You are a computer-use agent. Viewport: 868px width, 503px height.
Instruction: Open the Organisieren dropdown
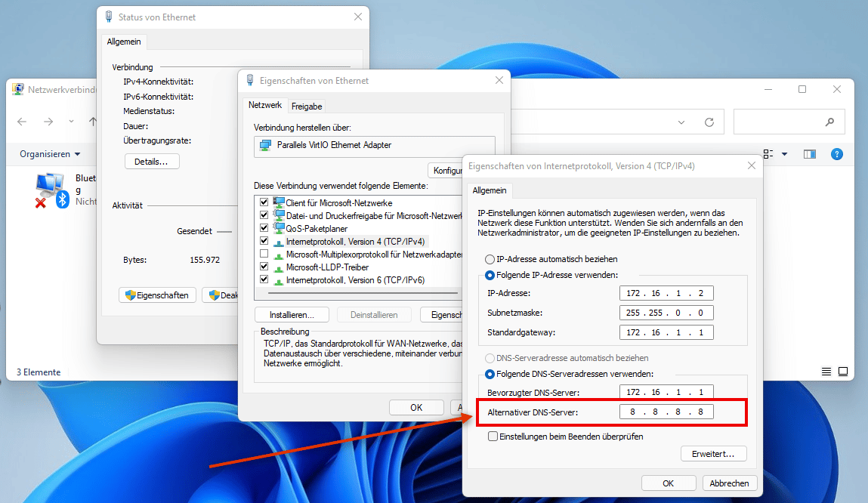(48, 154)
